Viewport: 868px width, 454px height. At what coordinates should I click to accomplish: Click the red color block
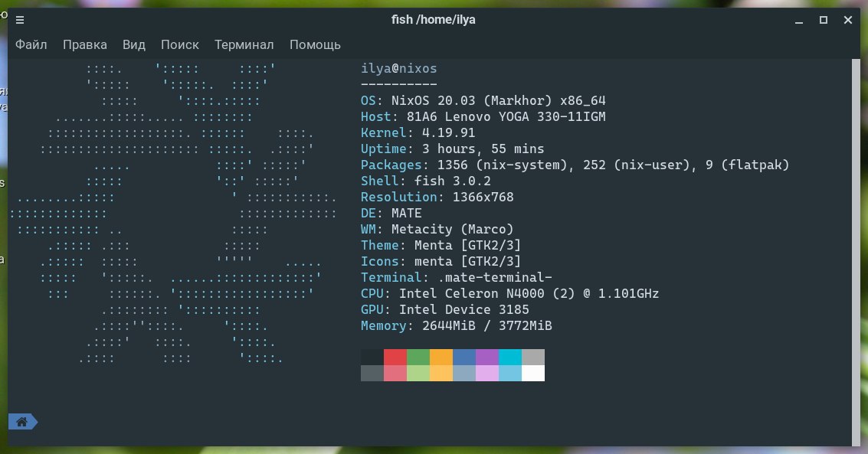395,358
